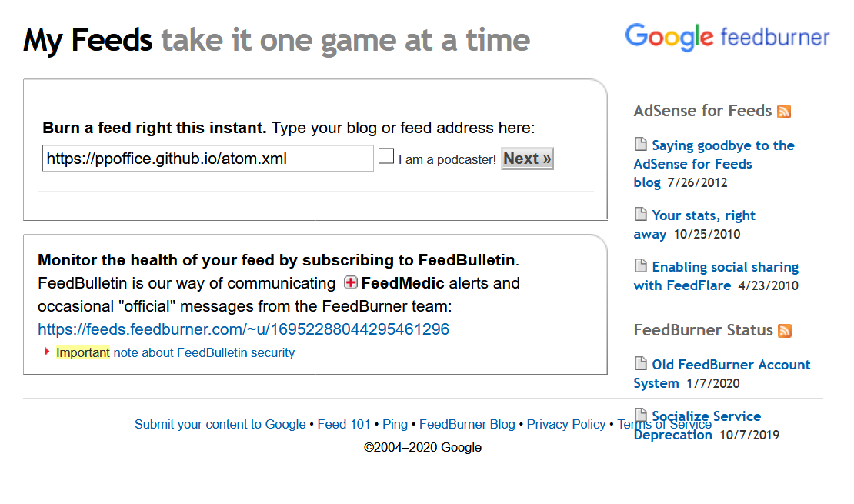Image resolution: width=854 pixels, height=504 pixels.
Task: Click the AdSense for Feeds RSS icon
Action: [784, 111]
